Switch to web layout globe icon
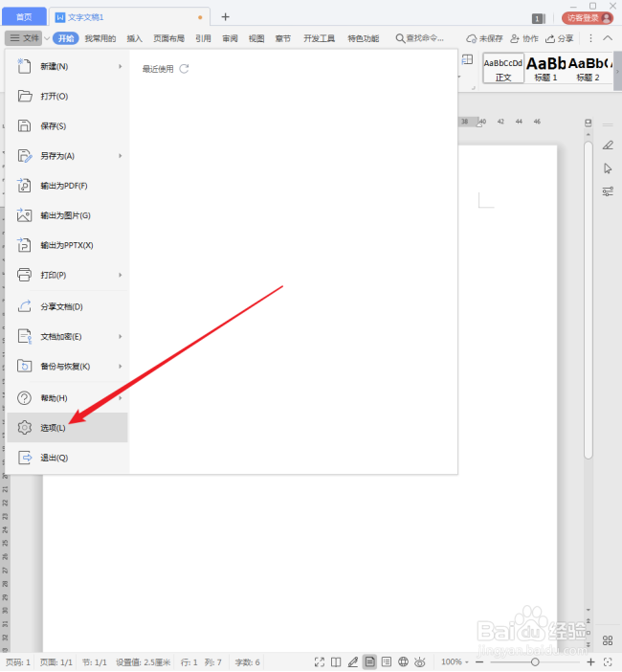Viewport: 622px width, 672px height. [x=403, y=662]
